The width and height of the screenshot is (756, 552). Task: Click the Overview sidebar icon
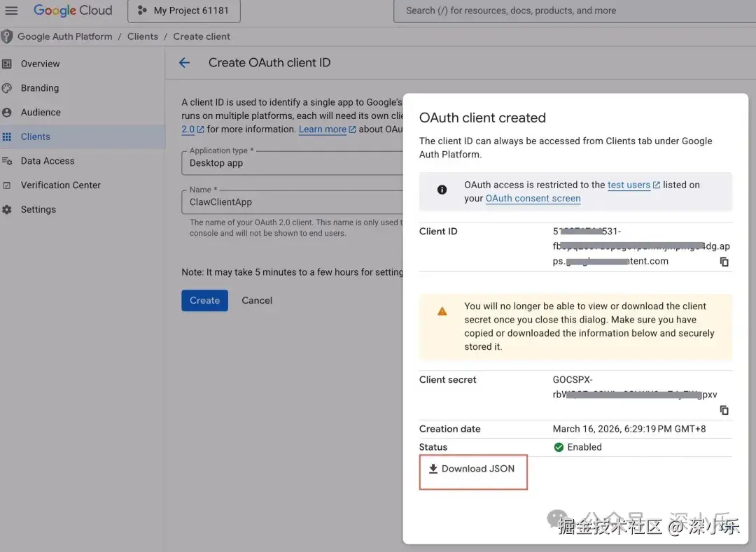click(7, 64)
